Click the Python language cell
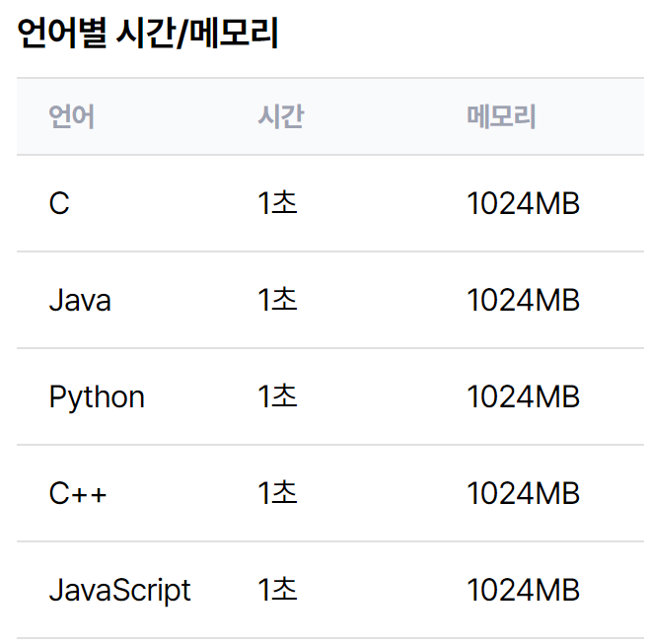 tap(97, 396)
